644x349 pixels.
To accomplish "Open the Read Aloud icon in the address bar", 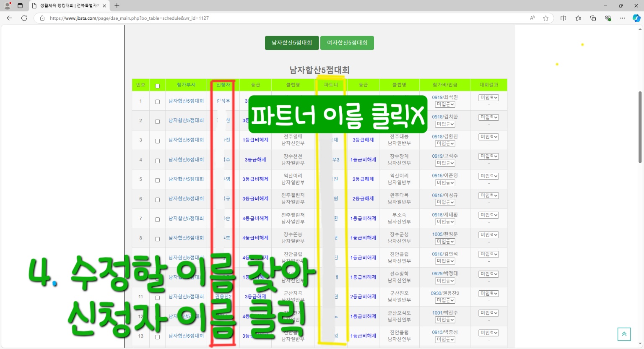I will (532, 18).
